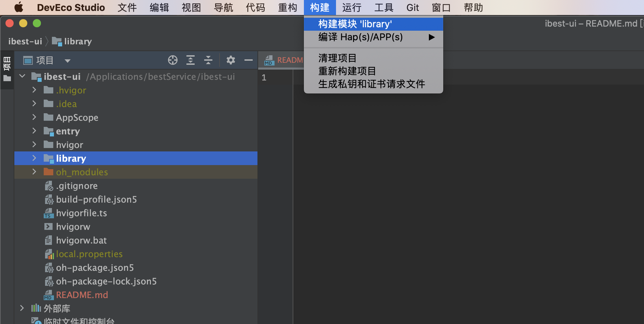Click the oh_modules orange folder icon
The image size is (644, 324).
48,172
